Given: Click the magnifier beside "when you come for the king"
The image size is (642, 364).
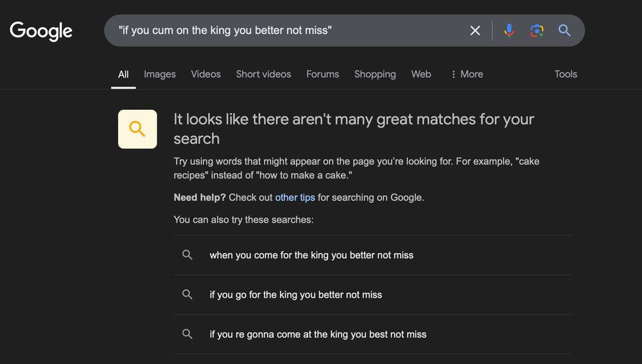Looking at the screenshot, I should click(x=187, y=255).
